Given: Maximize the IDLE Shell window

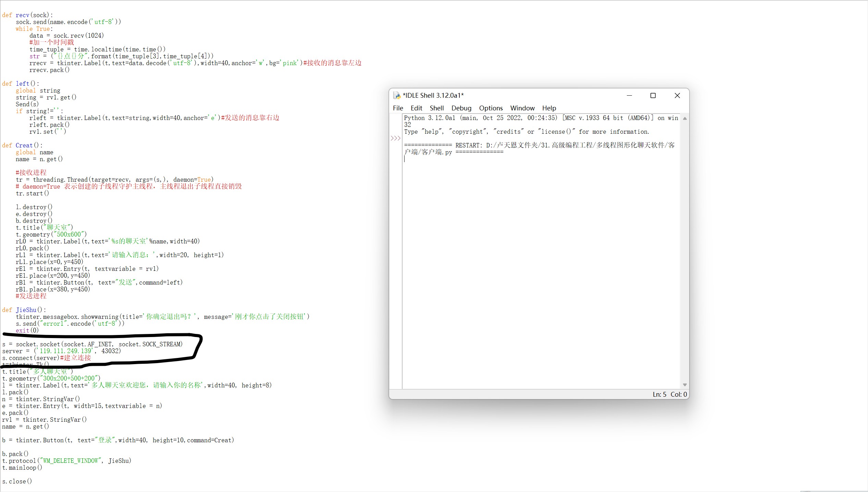Looking at the screenshot, I should click(653, 95).
